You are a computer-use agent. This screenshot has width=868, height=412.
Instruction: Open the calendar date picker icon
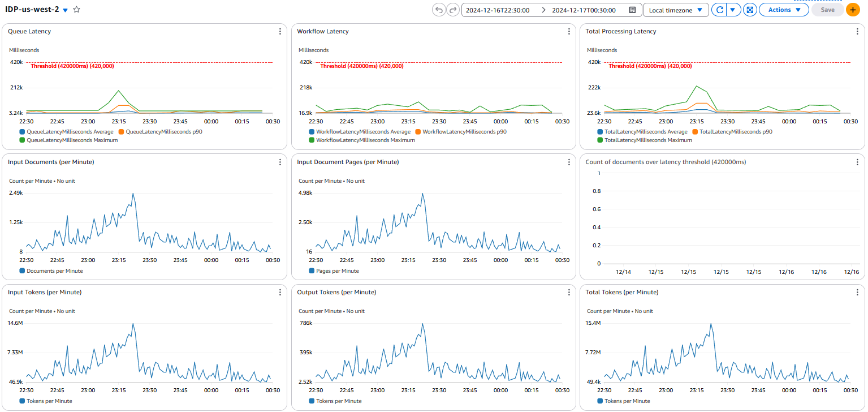[x=633, y=10]
